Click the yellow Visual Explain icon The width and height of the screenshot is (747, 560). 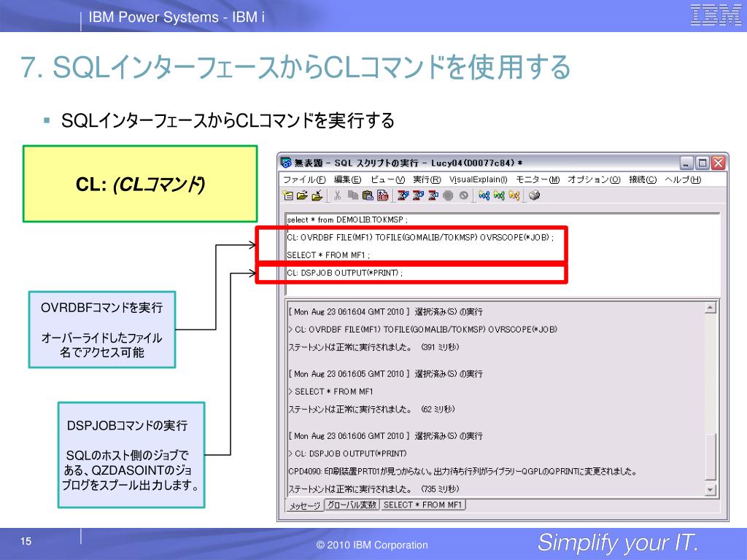tap(514, 195)
